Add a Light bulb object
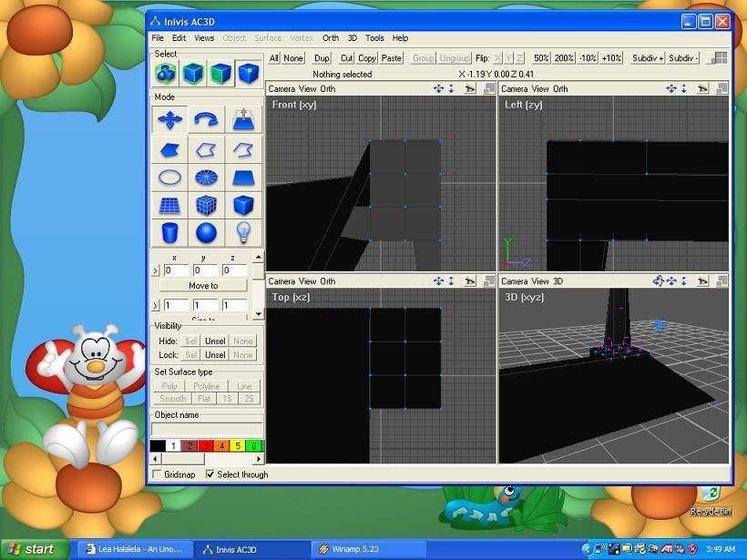 (x=243, y=233)
